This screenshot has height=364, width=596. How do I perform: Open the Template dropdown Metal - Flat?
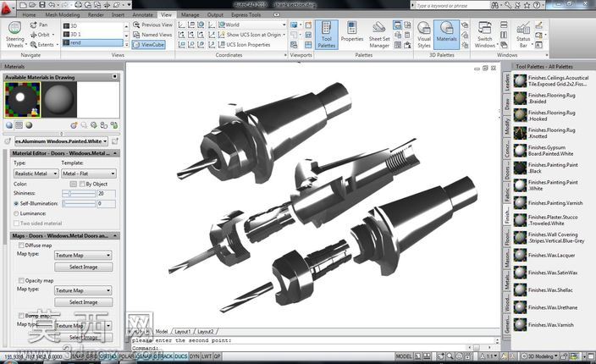coord(89,174)
